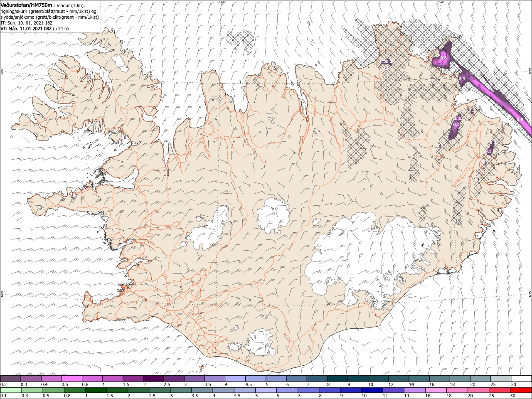Screen dimensions: 532x399
Task: Click deep blue swatch labeled 10, lower scale
Action: 372,390
